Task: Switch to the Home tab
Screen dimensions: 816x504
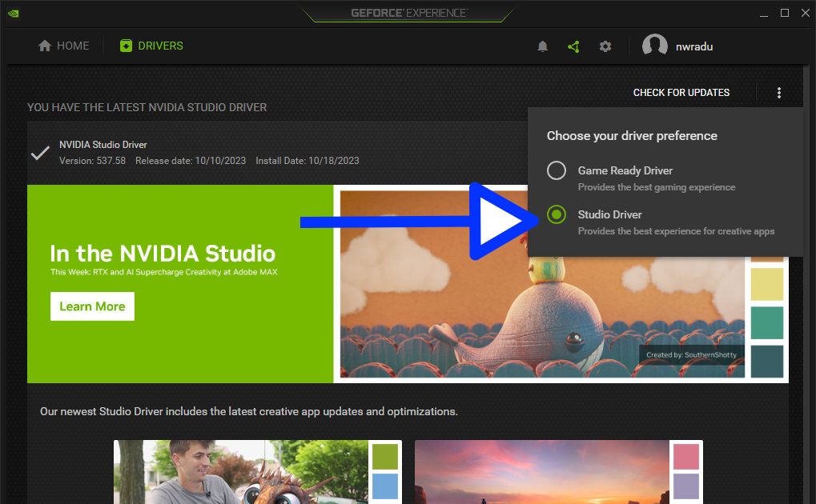Action: tap(72, 46)
